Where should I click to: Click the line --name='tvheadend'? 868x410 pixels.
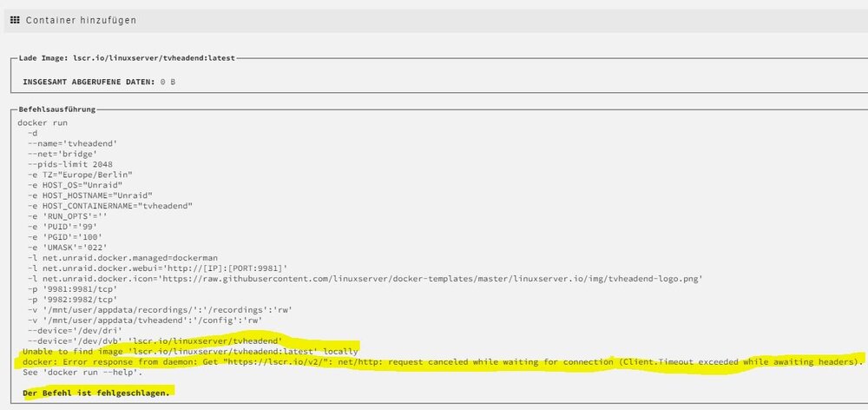point(73,143)
